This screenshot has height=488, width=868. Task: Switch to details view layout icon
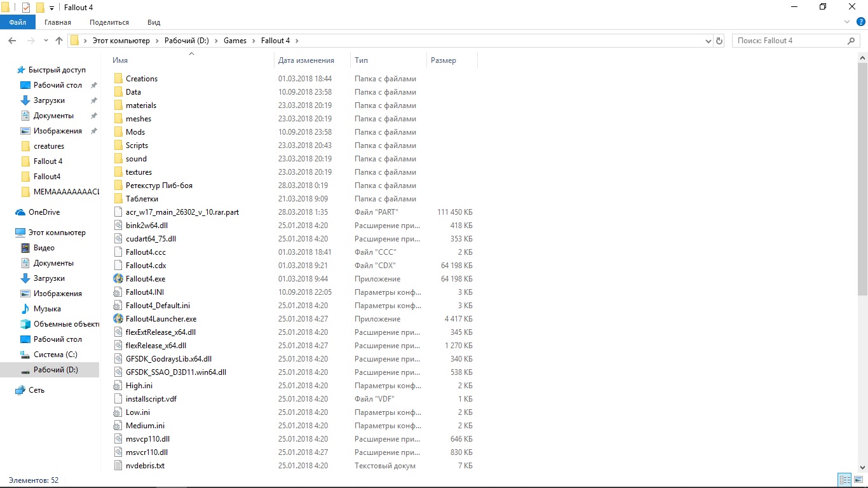845,480
